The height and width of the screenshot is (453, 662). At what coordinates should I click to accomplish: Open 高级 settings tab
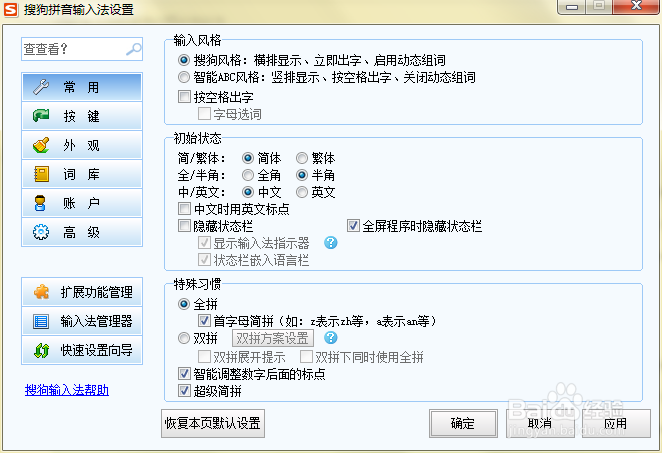tap(82, 232)
